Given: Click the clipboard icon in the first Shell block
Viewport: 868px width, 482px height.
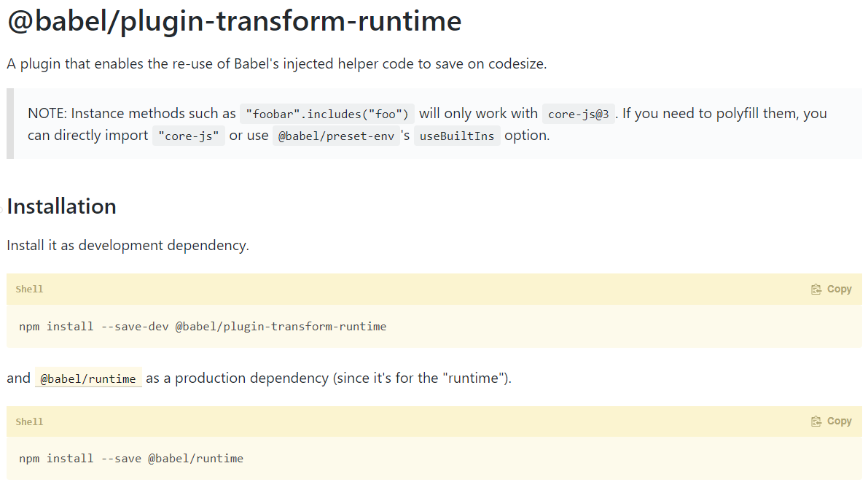Looking at the screenshot, I should tap(816, 289).
